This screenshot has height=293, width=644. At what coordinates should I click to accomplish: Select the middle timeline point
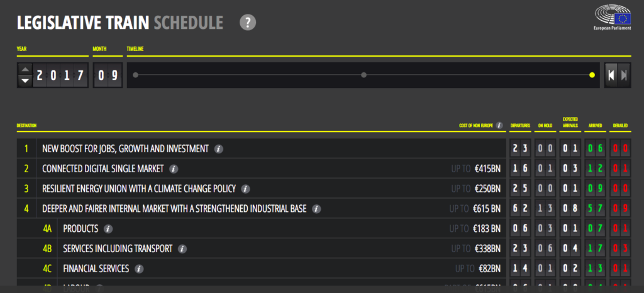[364, 75]
